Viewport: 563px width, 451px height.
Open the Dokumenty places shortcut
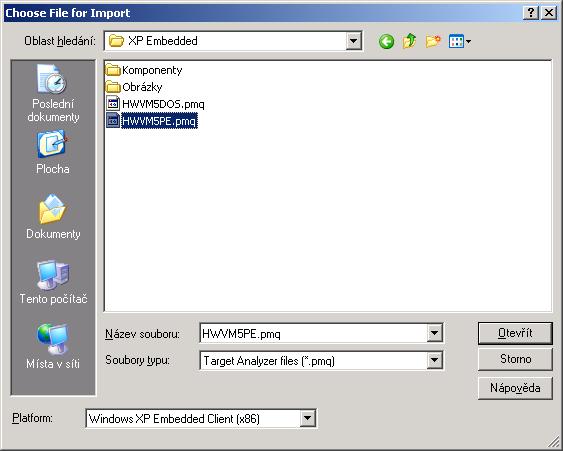tap(53, 217)
